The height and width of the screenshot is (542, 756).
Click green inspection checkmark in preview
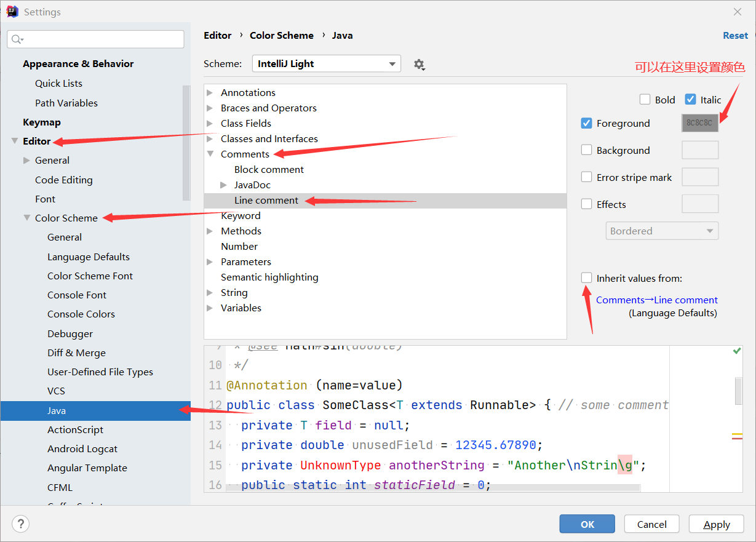coord(737,351)
